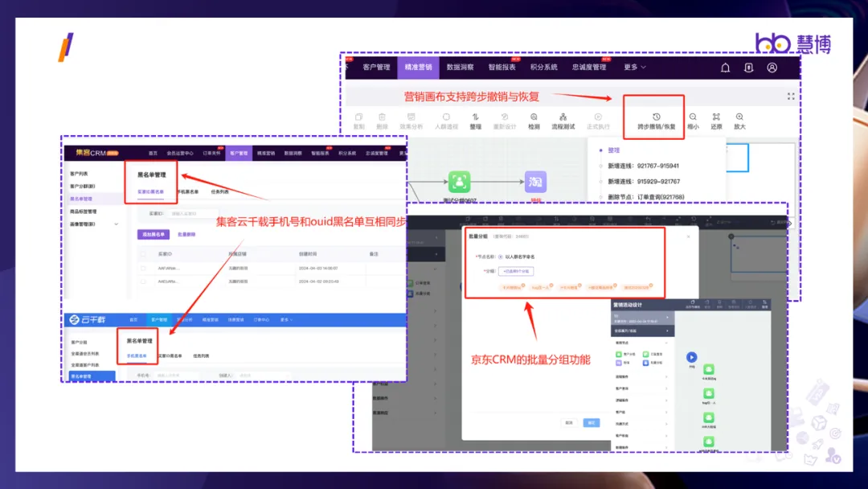Click the 批量删除 link
Viewport: 868px width, 489px height.
tap(186, 235)
